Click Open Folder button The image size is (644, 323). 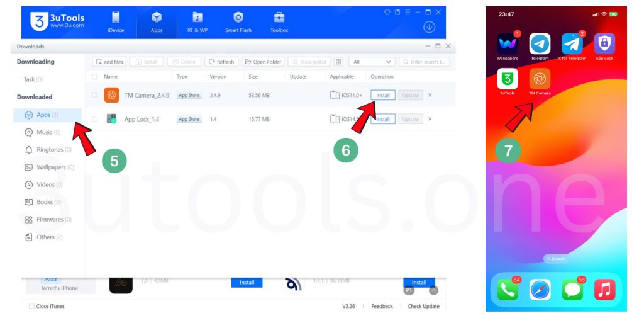tap(264, 62)
